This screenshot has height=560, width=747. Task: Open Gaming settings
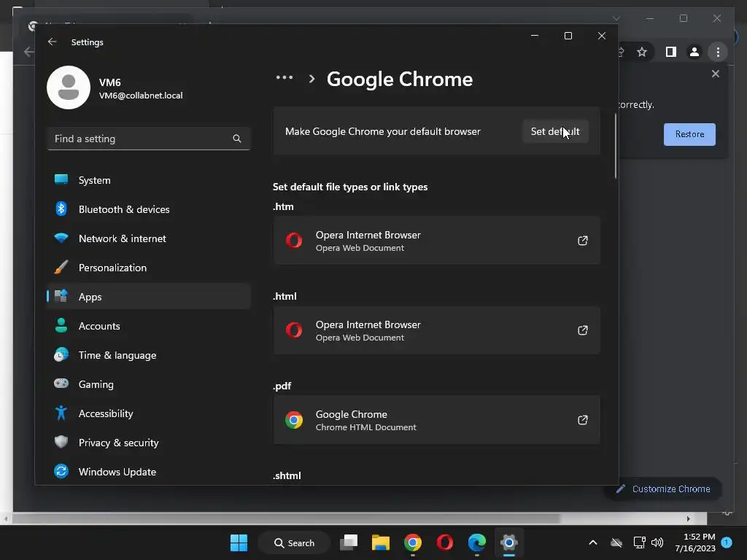(x=149, y=384)
